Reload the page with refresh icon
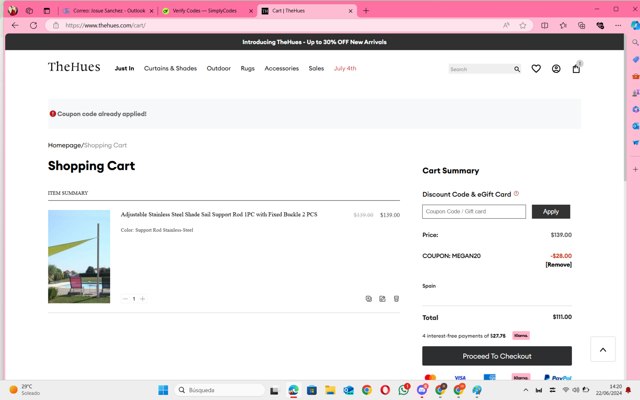This screenshot has height=400, width=640. point(33,25)
